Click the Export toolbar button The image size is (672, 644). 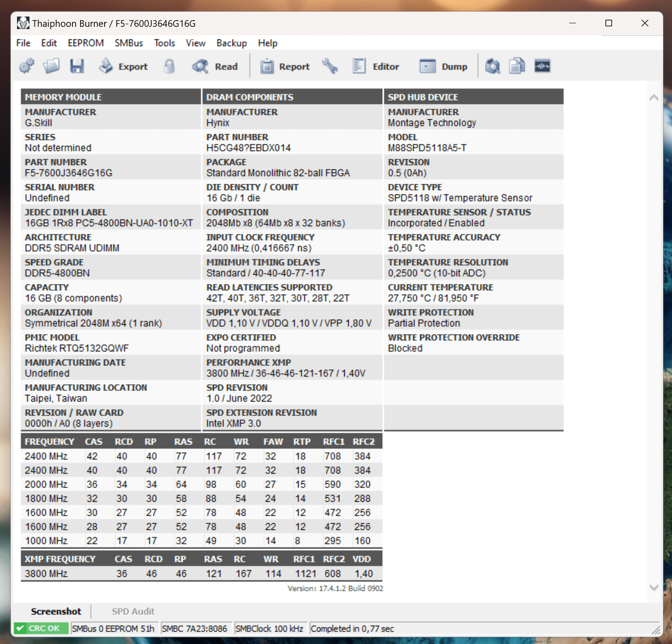[124, 66]
